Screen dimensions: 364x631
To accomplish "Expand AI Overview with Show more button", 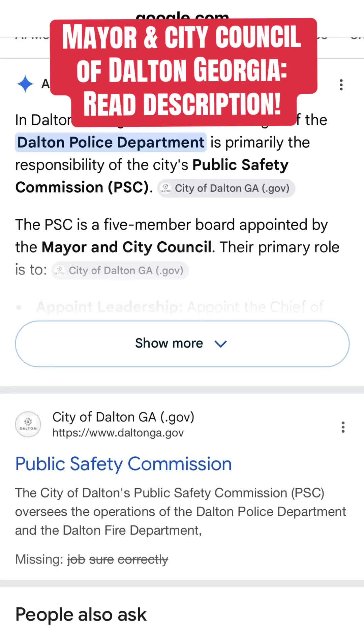I will click(182, 343).
